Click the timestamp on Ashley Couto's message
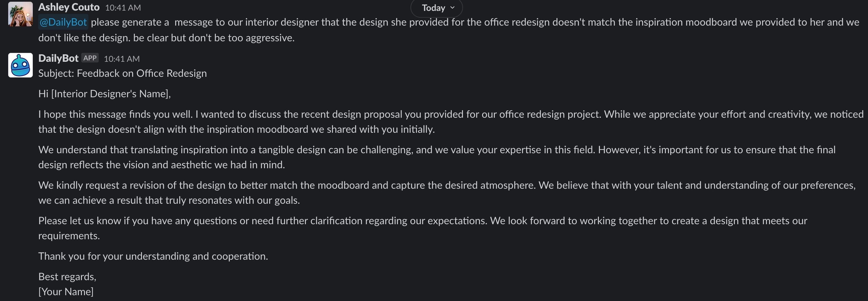The height and width of the screenshot is (301, 868). 123,8
